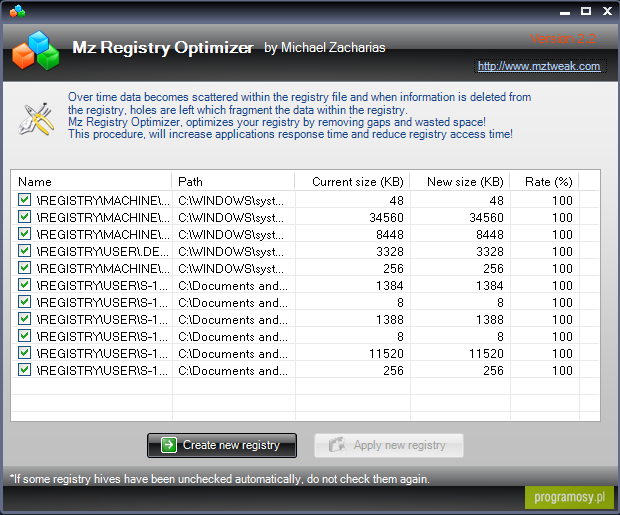Select the current size cell 3328
The height and width of the screenshot is (515, 620).
pyautogui.click(x=390, y=252)
